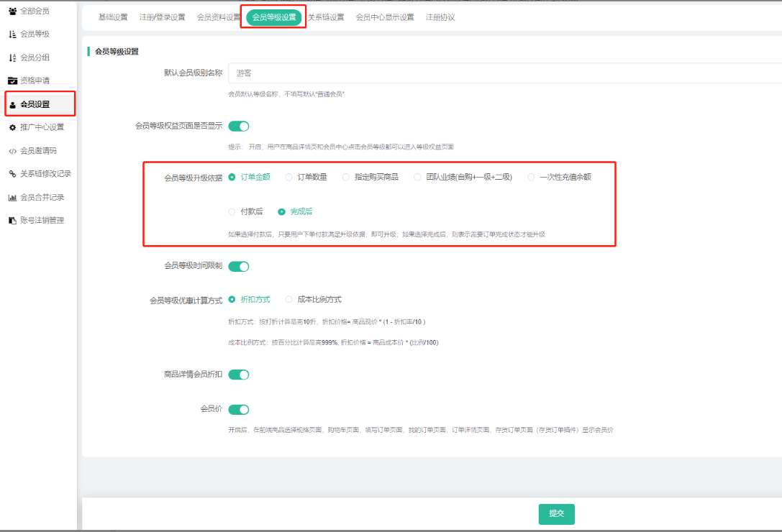Choose 付款后 as upgrade timing

pos(232,212)
